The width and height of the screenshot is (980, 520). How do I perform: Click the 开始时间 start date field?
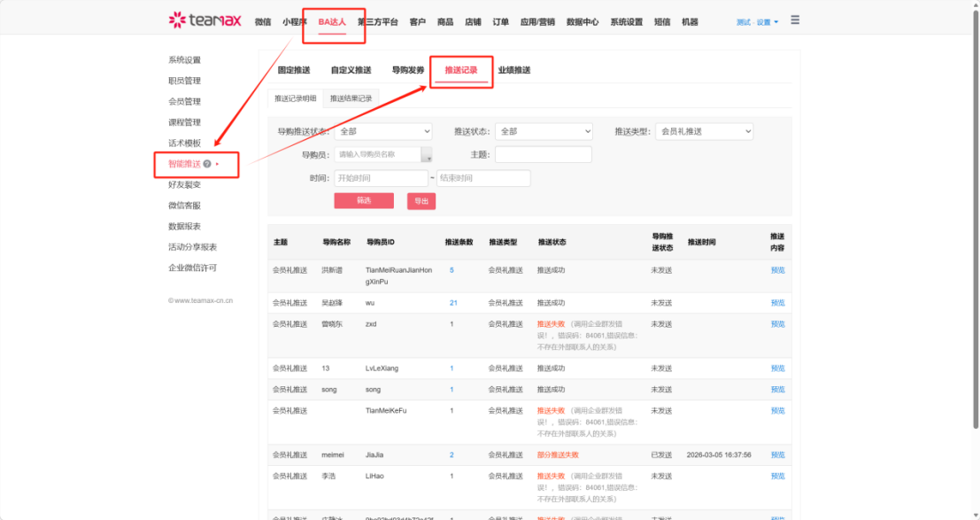coord(381,178)
